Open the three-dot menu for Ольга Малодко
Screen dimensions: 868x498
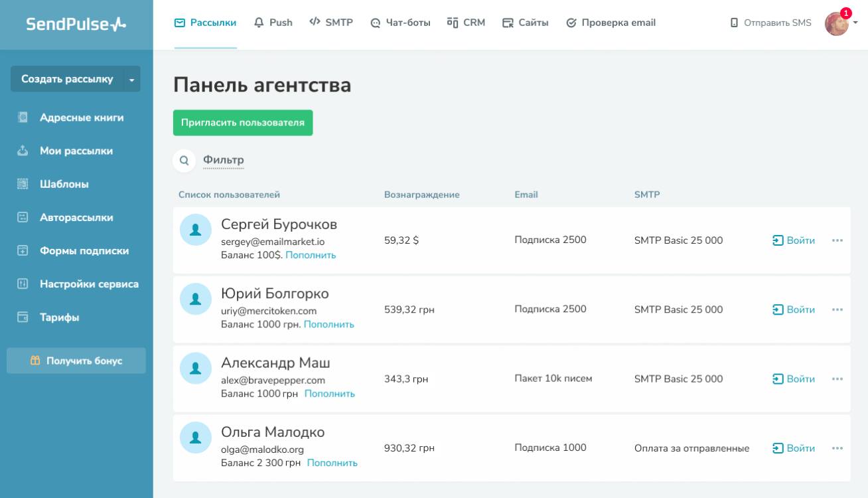[837, 448]
